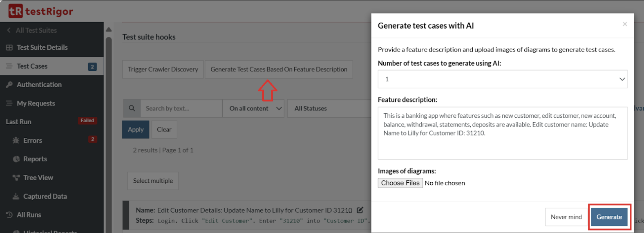This screenshot has width=644, height=233.
Task: Click the edit pencil icon beside test name
Action: 360,210
